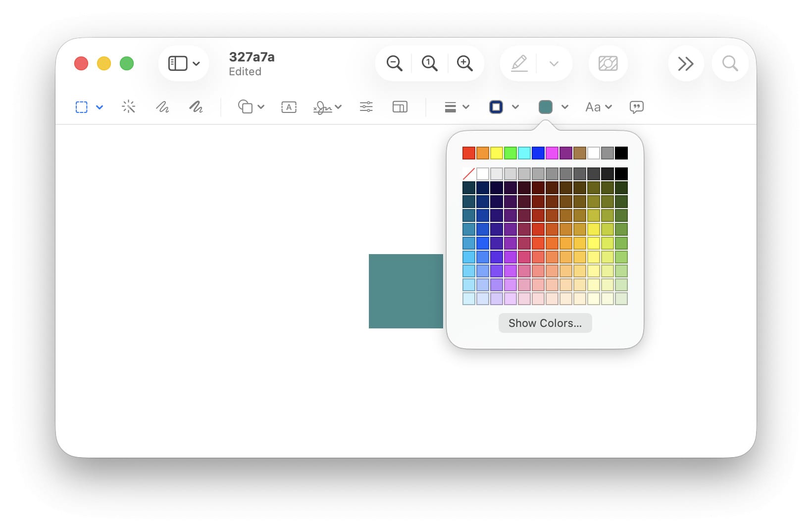Click the Adjust Size icon
Viewport: 812px width, 531px height.
click(400, 107)
